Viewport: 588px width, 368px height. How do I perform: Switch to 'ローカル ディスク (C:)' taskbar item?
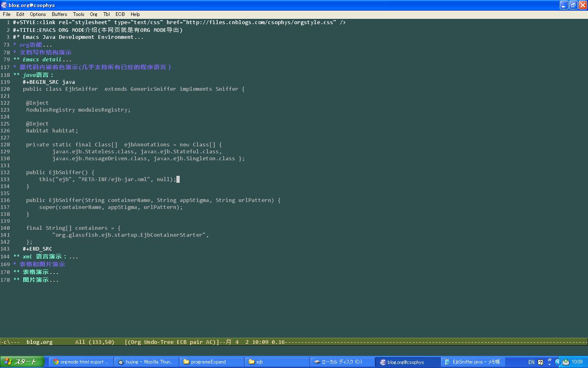tap(342, 362)
